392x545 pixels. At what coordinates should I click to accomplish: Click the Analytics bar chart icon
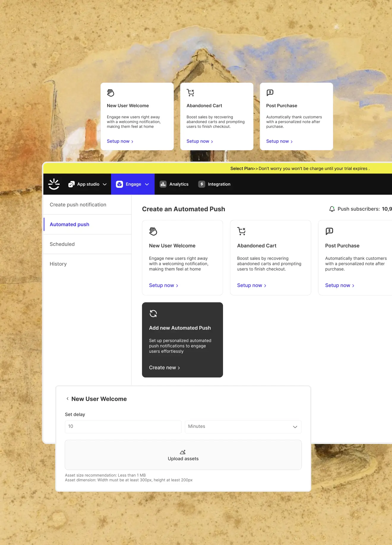[163, 184]
